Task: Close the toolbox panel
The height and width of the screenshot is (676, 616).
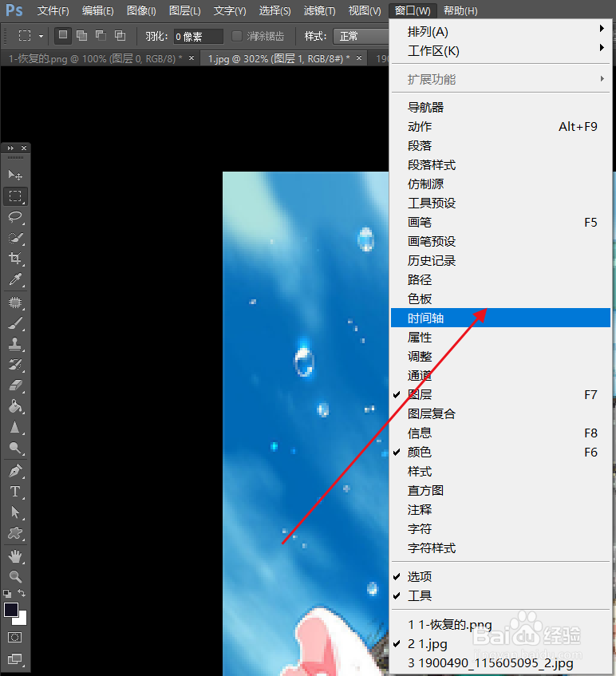Action: [x=24, y=148]
